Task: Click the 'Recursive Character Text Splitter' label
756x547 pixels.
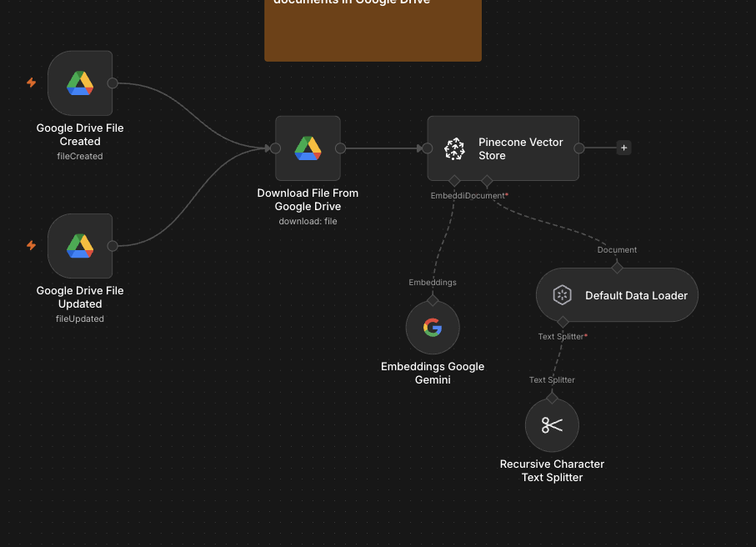Action: tap(552, 470)
